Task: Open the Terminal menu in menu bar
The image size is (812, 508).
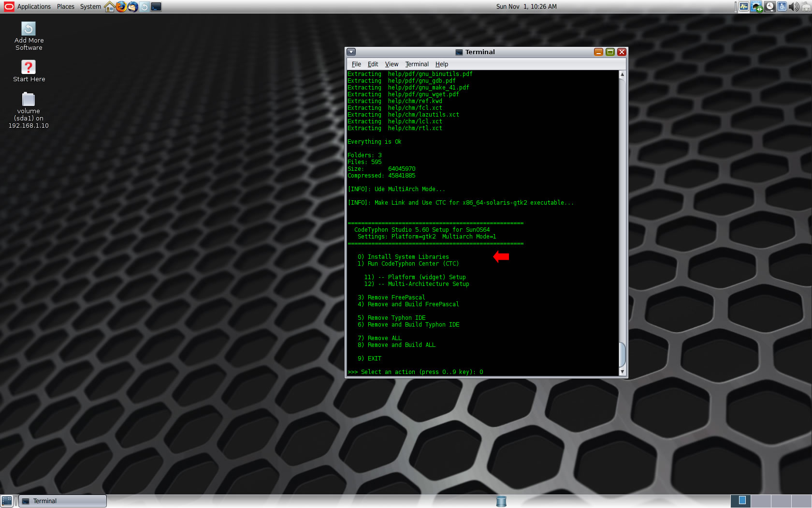Action: tap(417, 64)
